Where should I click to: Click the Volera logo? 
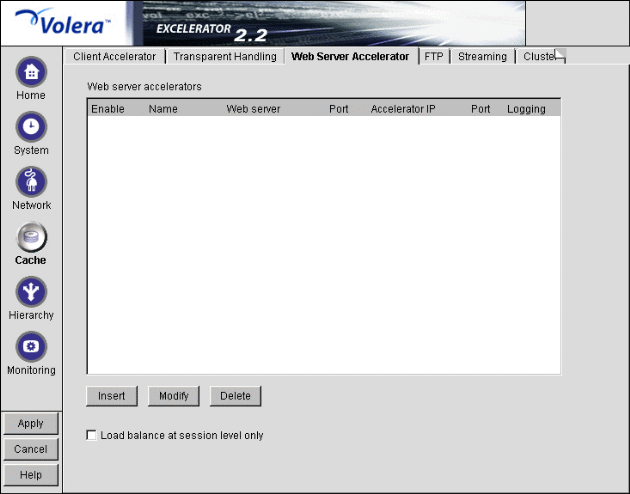(63, 22)
